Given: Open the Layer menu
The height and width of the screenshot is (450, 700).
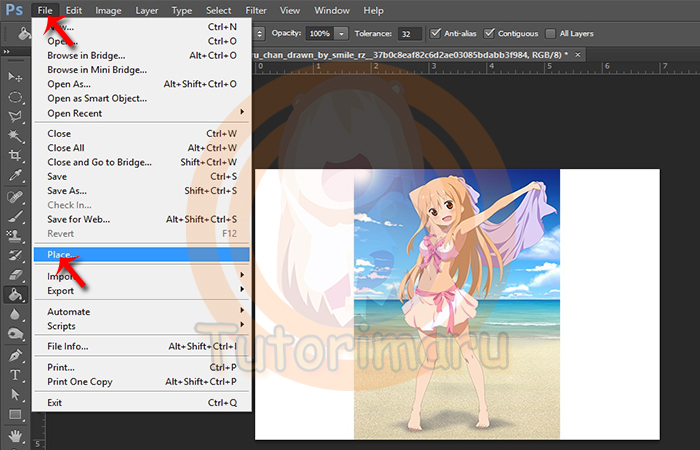Looking at the screenshot, I should (x=147, y=10).
